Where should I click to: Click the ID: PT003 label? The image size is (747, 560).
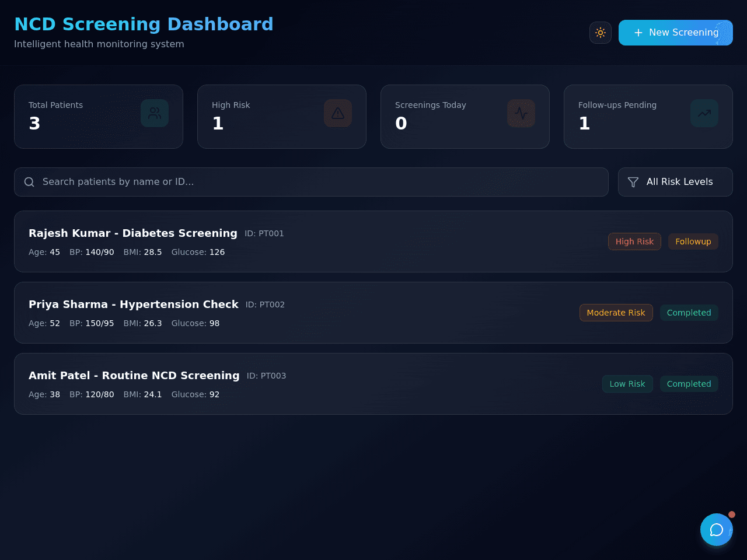[266, 376]
